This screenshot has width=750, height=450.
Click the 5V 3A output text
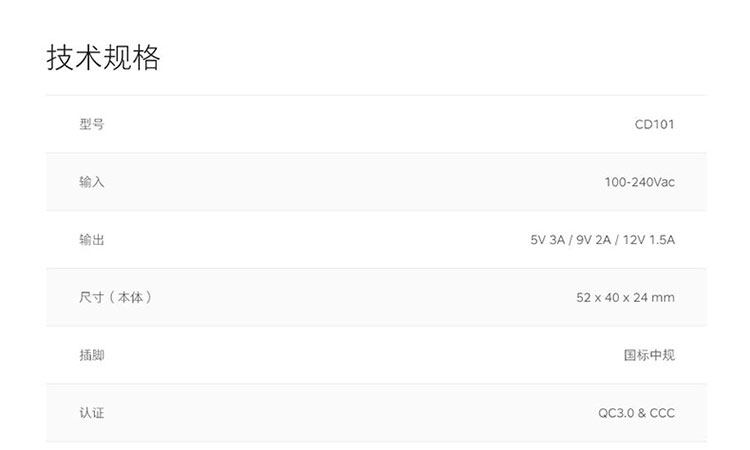click(x=547, y=240)
